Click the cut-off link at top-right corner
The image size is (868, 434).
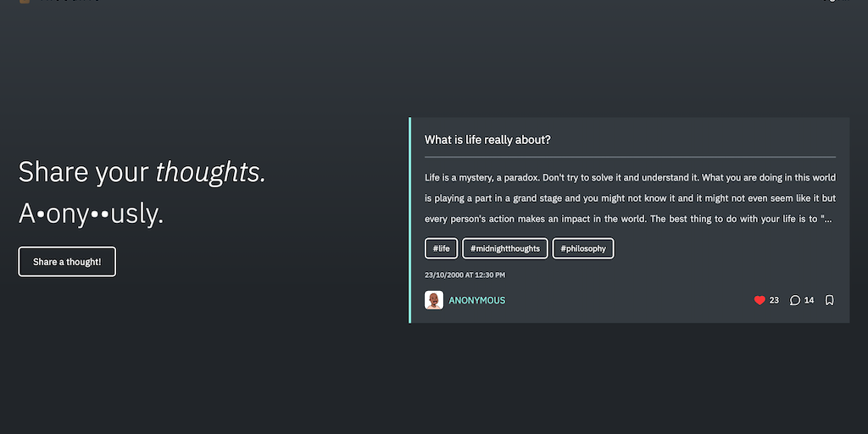point(835,2)
